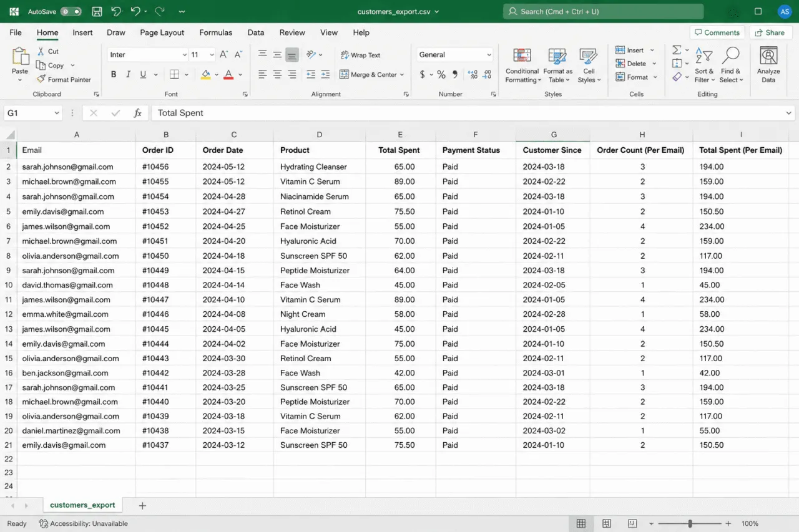Open the File menu
799x532 pixels.
[x=16, y=32]
